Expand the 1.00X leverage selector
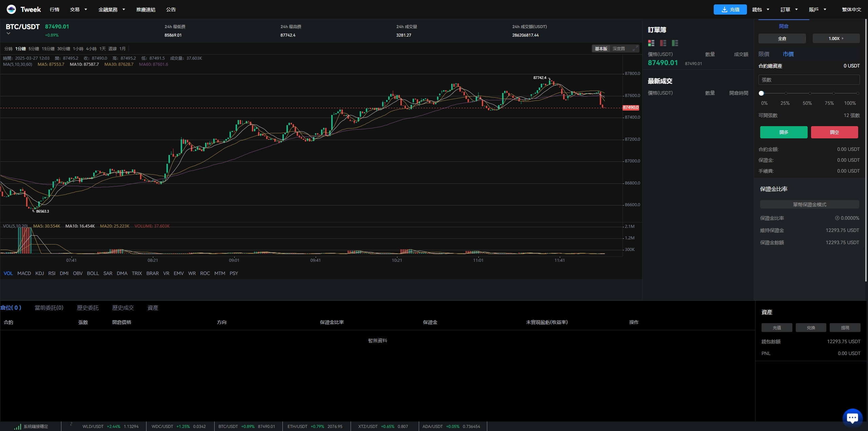This screenshot has height=431, width=868. 836,39
